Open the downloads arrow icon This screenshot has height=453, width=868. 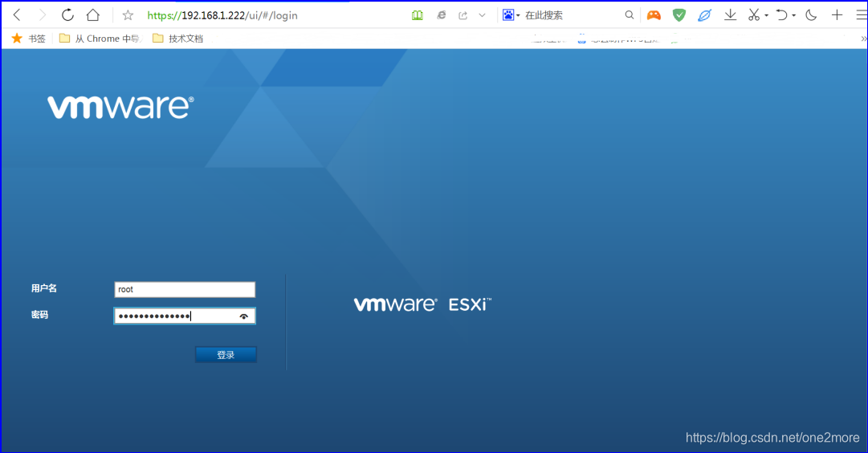point(730,15)
